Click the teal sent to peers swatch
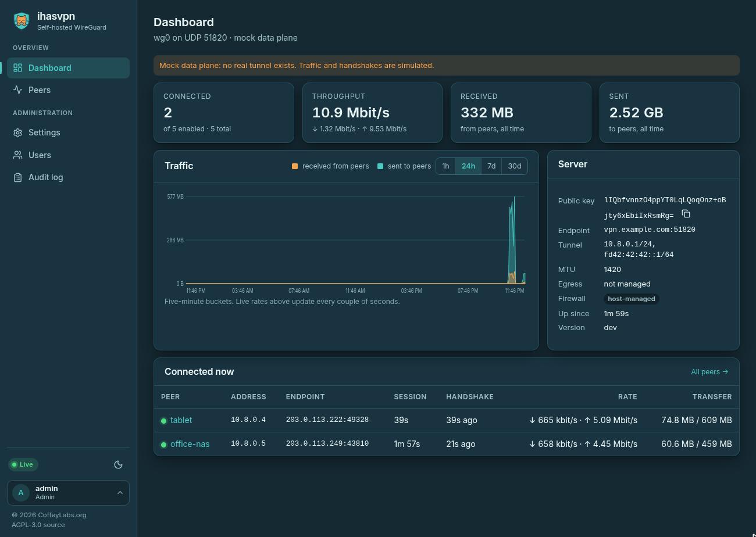Screen dimensions: 756x537 [380, 166]
